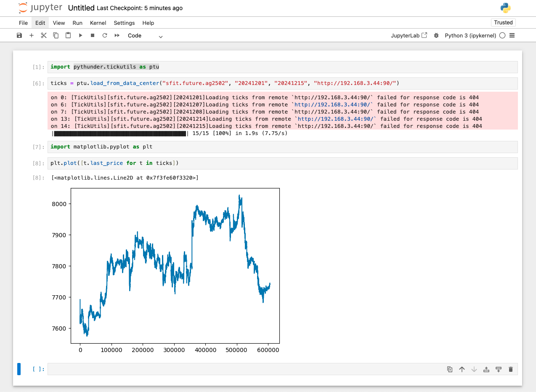Click the Trusted notebook button
The height and width of the screenshot is (392, 536).
tap(503, 23)
